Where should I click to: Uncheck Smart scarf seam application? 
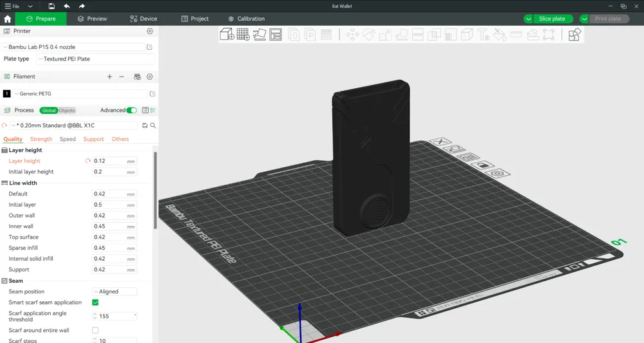pyautogui.click(x=95, y=302)
